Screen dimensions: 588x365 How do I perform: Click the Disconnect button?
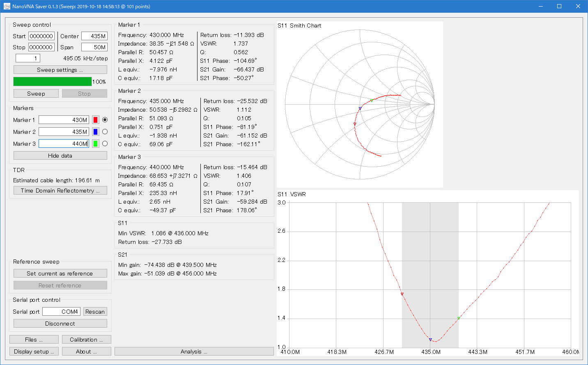(x=60, y=324)
